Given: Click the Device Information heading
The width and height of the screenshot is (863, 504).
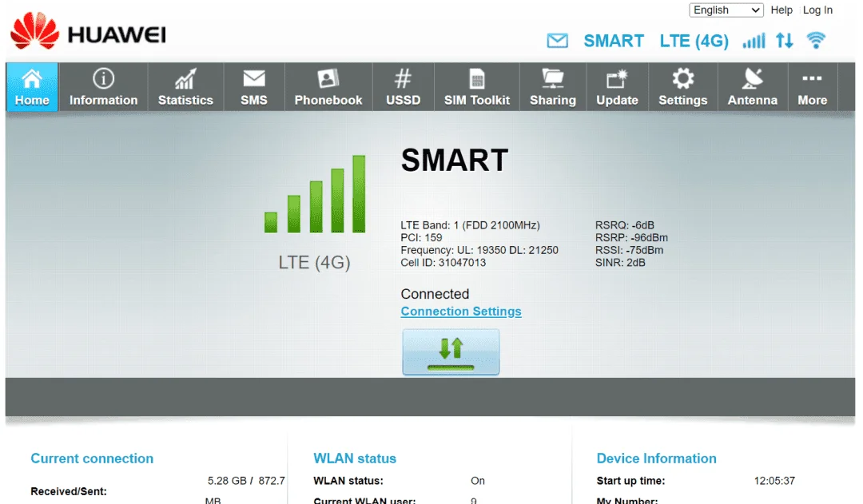Looking at the screenshot, I should 657,458.
